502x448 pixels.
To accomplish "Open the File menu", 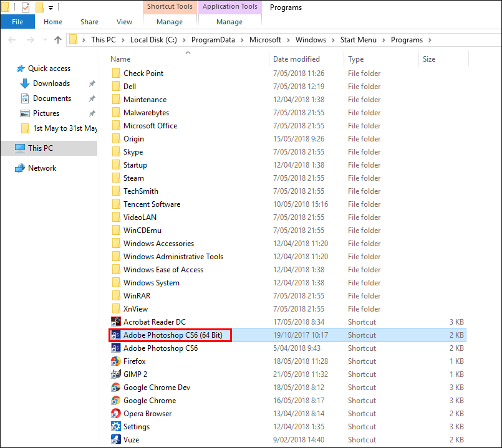I will pos(17,22).
